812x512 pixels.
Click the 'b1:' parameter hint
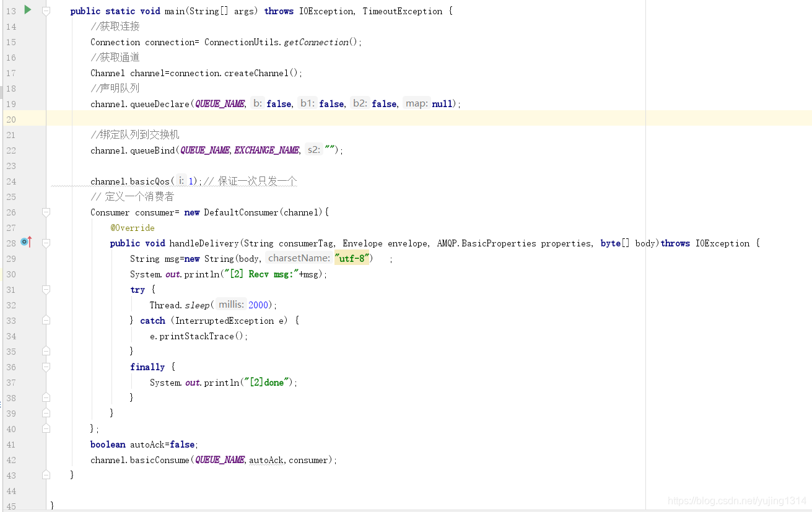click(x=307, y=103)
